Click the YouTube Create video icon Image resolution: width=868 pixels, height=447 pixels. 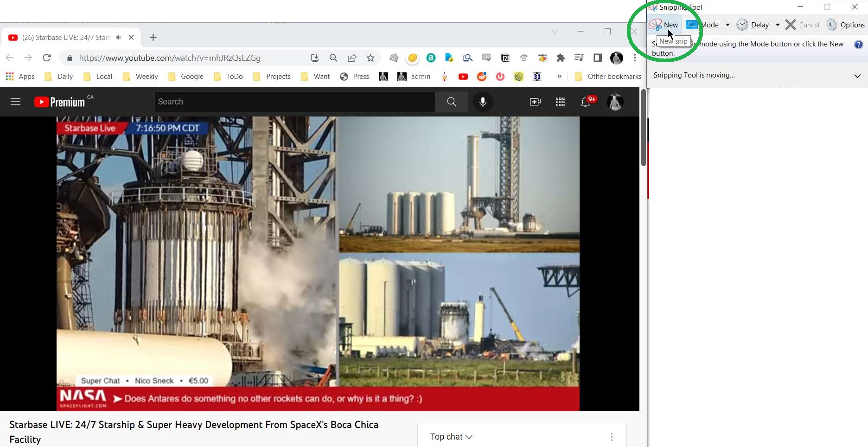click(535, 102)
